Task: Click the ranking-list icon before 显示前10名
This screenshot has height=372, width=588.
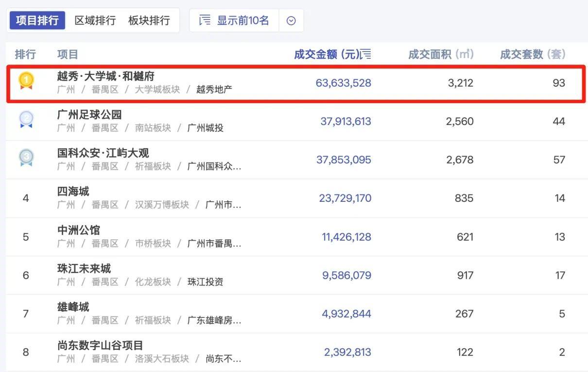Action: [204, 20]
